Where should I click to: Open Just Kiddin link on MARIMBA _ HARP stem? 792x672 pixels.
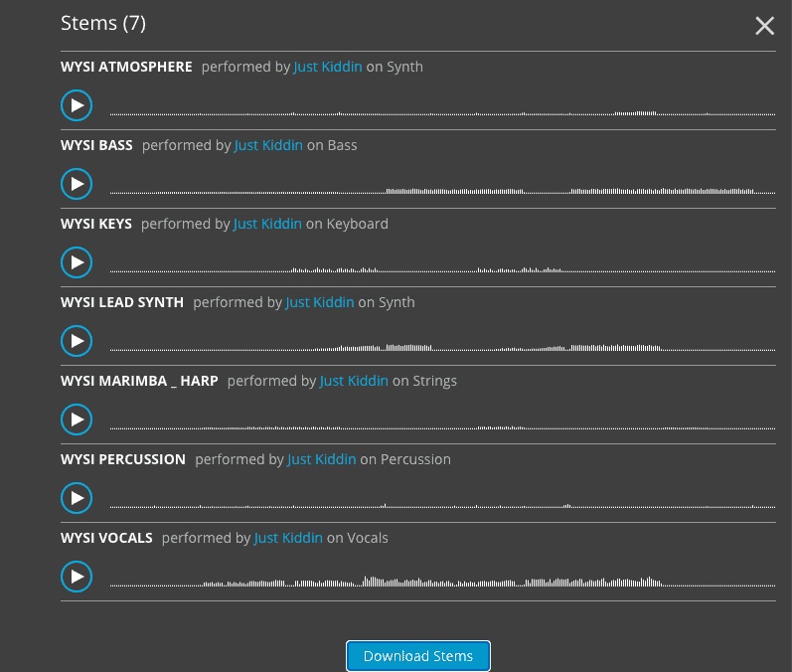click(354, 381)
